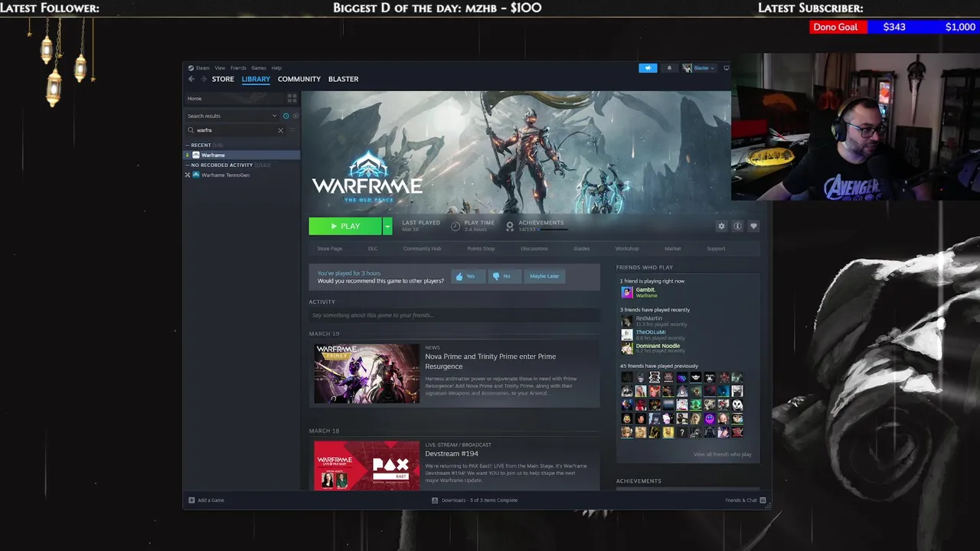Click the Add a Game plus icon
The image size is (980, 551).
[x=191, y=500]
